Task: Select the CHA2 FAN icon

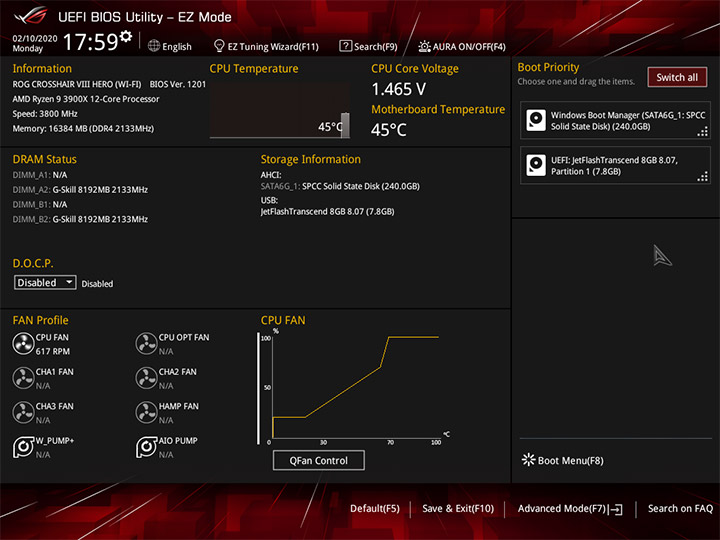Action: pos(146,378)
